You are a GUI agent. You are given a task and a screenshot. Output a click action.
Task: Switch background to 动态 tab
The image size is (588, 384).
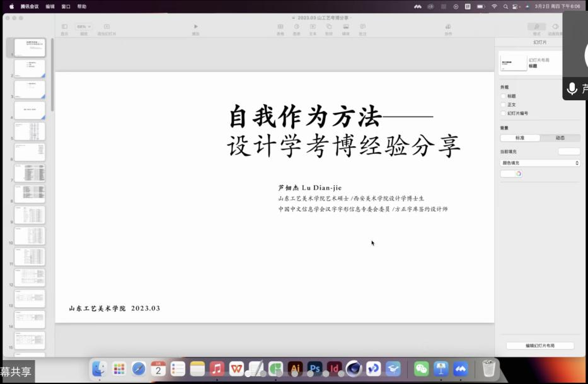coord(560,137)
